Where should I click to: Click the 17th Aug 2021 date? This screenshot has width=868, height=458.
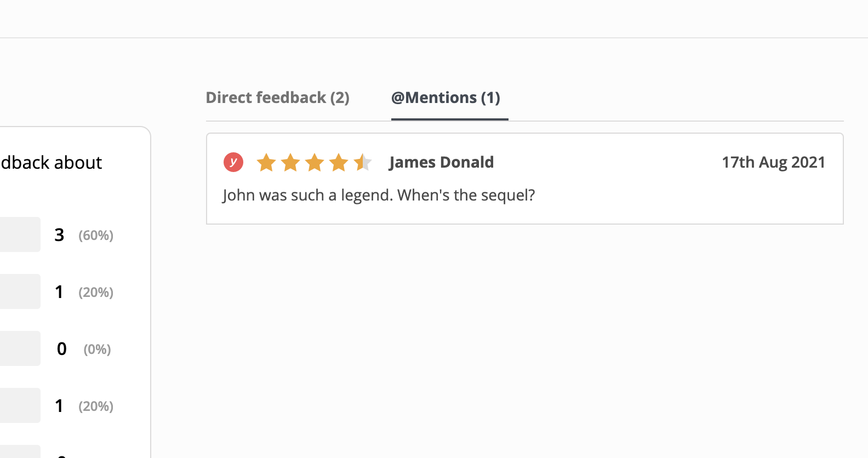coord(773,162)
